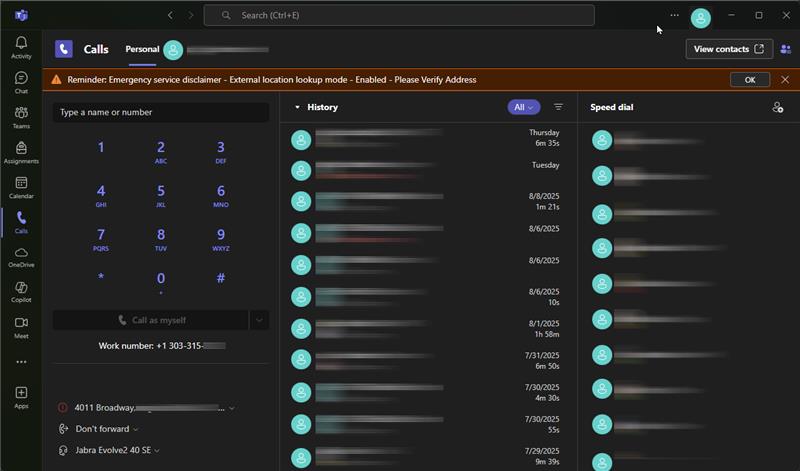800x471 pixels.
Task: Add a speed dial contact
Action: tap(778, 107)
